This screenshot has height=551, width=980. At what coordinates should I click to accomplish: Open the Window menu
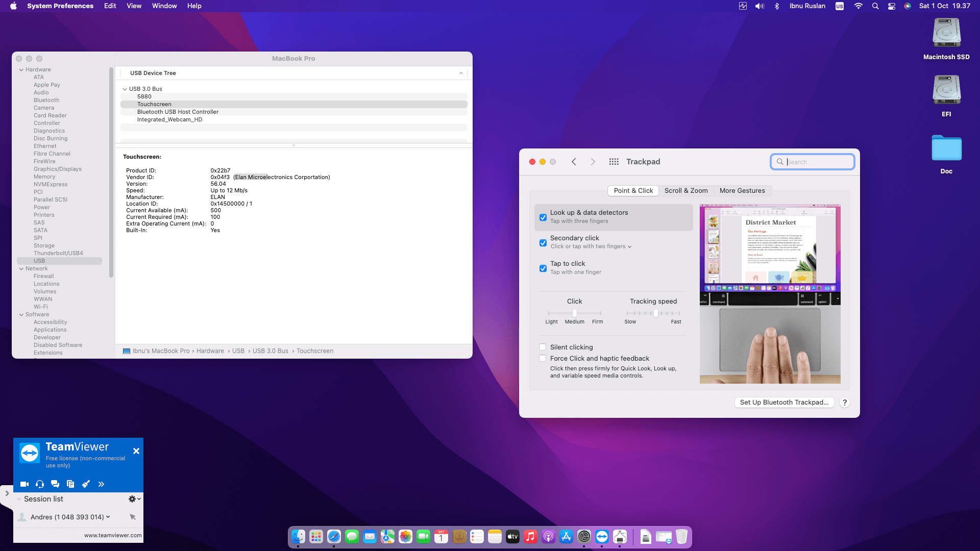coord(164,6)
